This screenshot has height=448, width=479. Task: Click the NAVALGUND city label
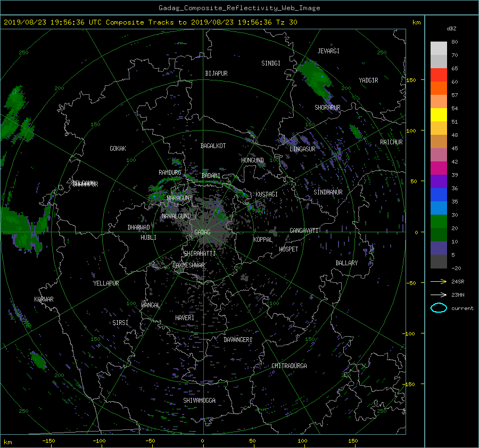176,216
